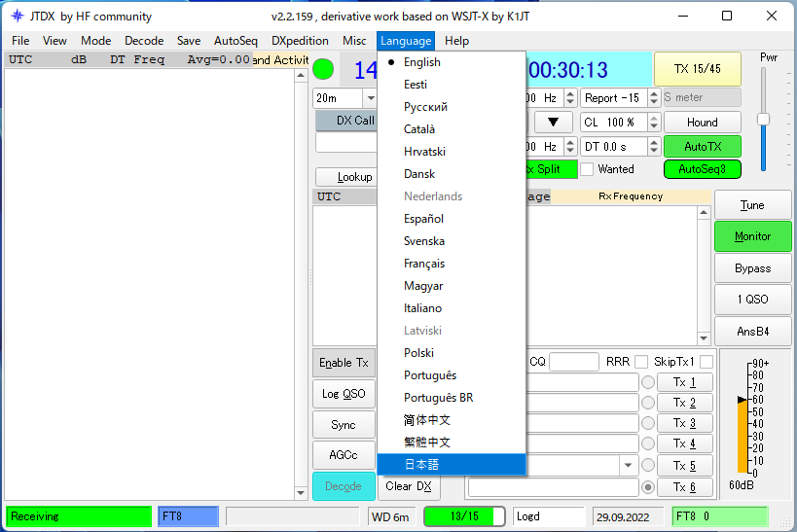The image size is (797, 532).
Task: Choose Русский in Language menu
Action: pyautogui.click(x=452, y=107)
